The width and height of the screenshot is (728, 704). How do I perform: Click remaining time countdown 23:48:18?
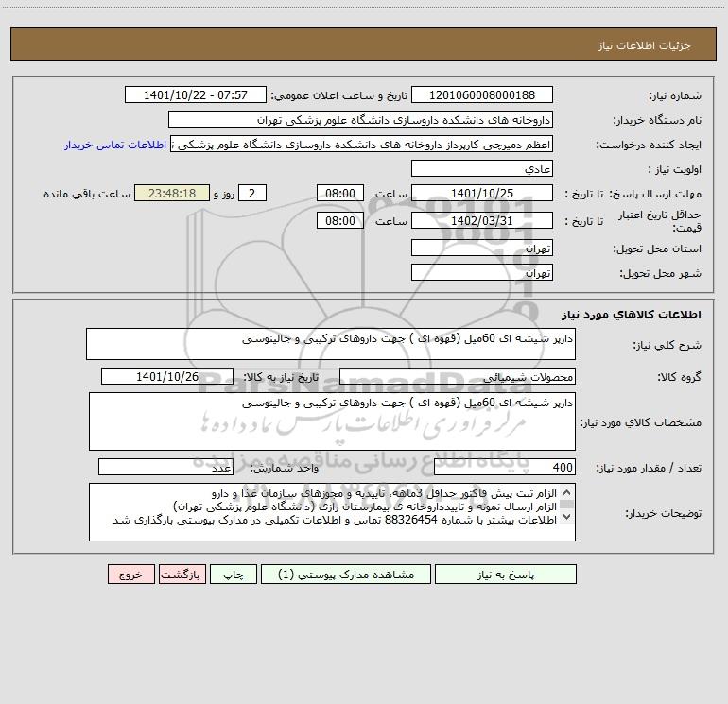click(x=172, y=193)
